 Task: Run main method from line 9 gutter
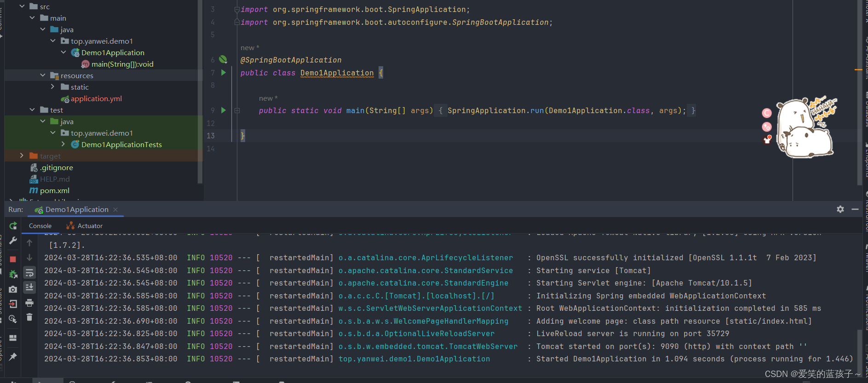(223, 110)
